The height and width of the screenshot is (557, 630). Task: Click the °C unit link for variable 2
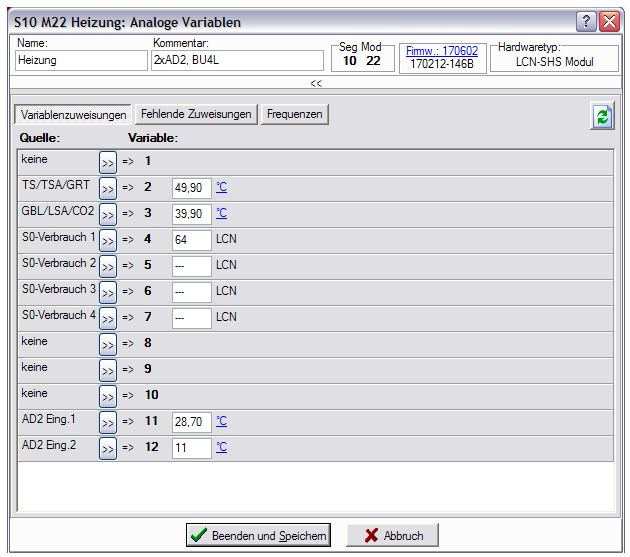pyautogui.click(x=222, y=187)
